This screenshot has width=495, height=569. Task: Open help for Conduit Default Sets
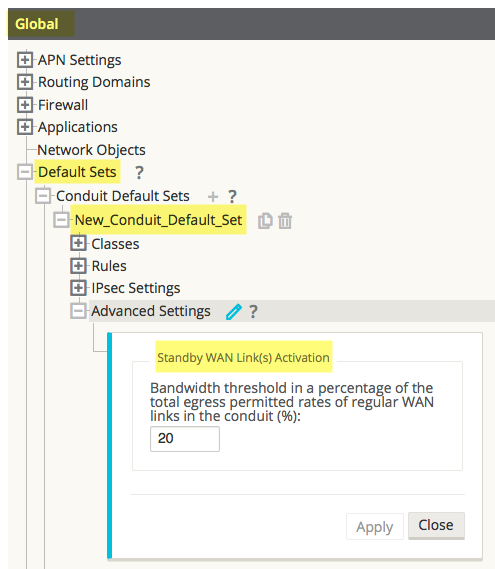click(232, 197)
